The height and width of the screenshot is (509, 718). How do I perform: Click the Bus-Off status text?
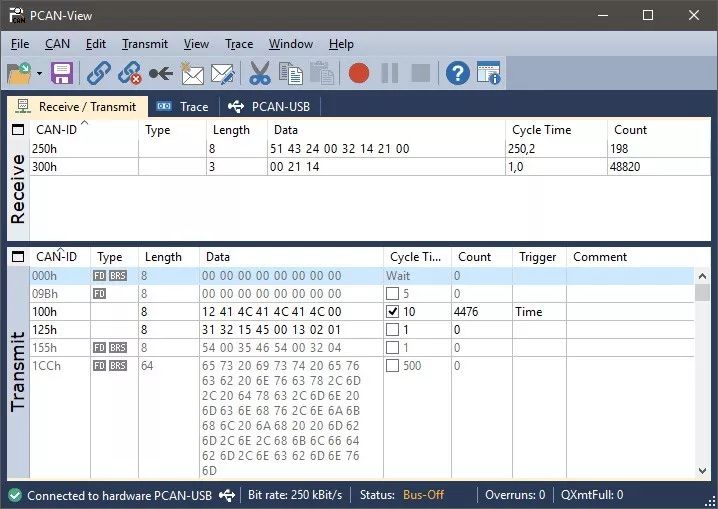tap(424, 495)
